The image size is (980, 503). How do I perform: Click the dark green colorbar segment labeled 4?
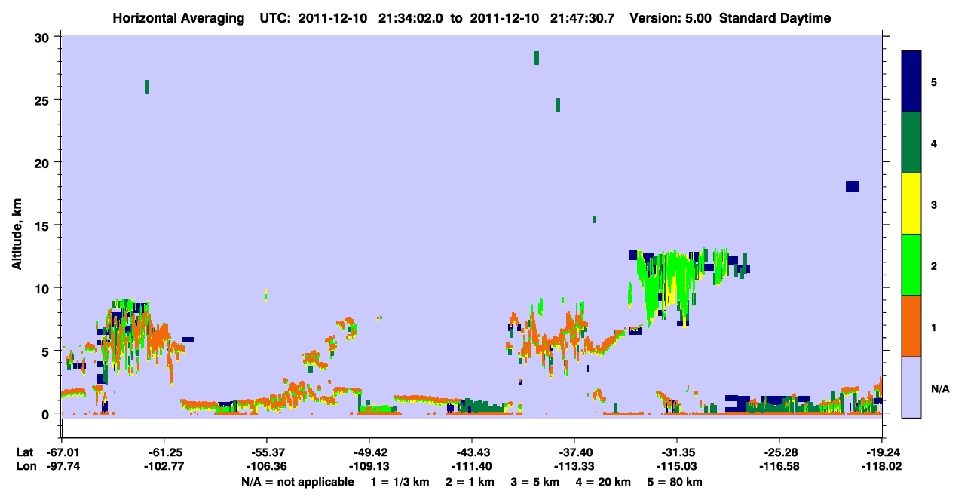click(911, 143)
